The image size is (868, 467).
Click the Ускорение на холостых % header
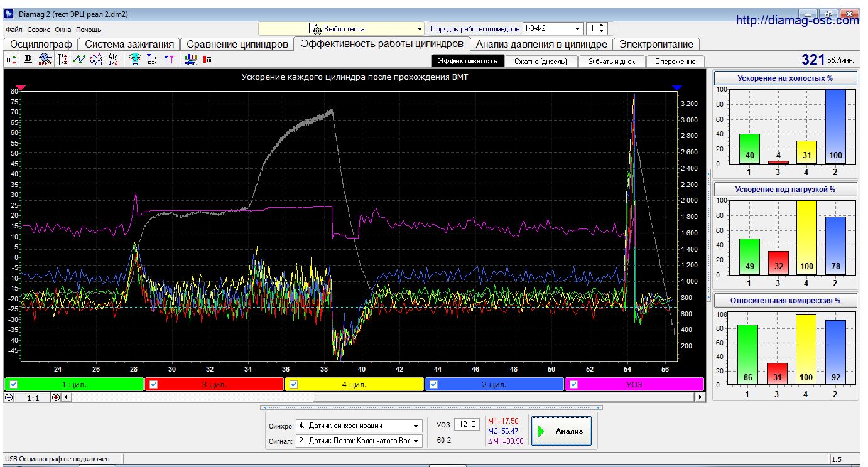pyautogui.click(x=786, y=78)
